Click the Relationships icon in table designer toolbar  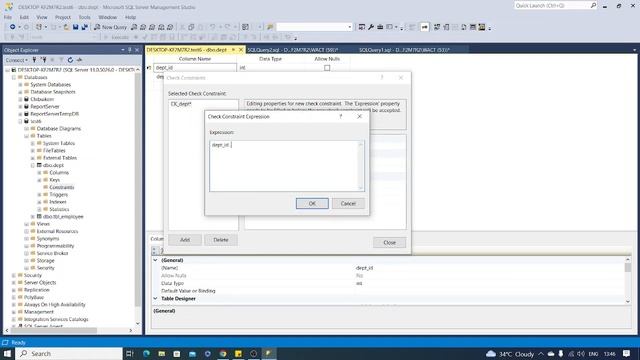[437, 27]
